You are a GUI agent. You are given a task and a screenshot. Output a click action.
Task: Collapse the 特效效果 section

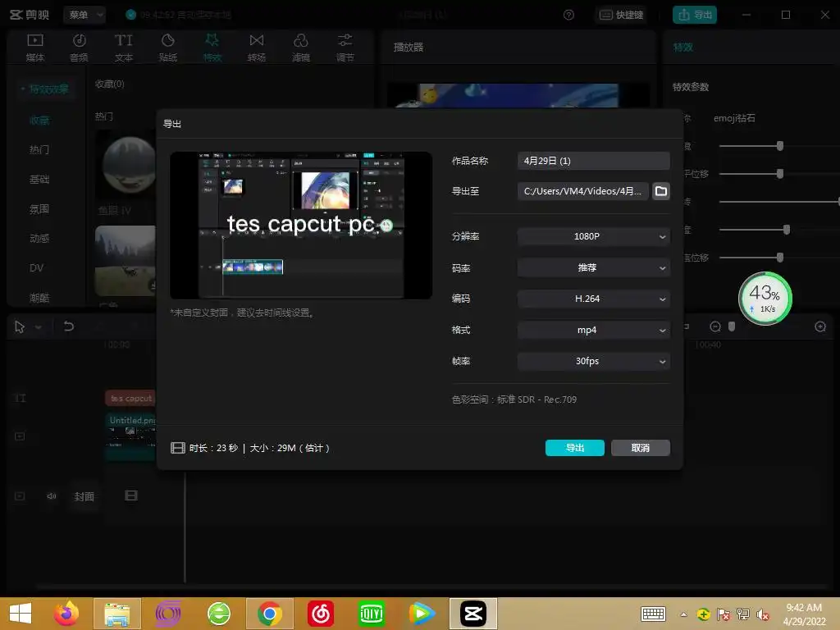pos(45,89)
